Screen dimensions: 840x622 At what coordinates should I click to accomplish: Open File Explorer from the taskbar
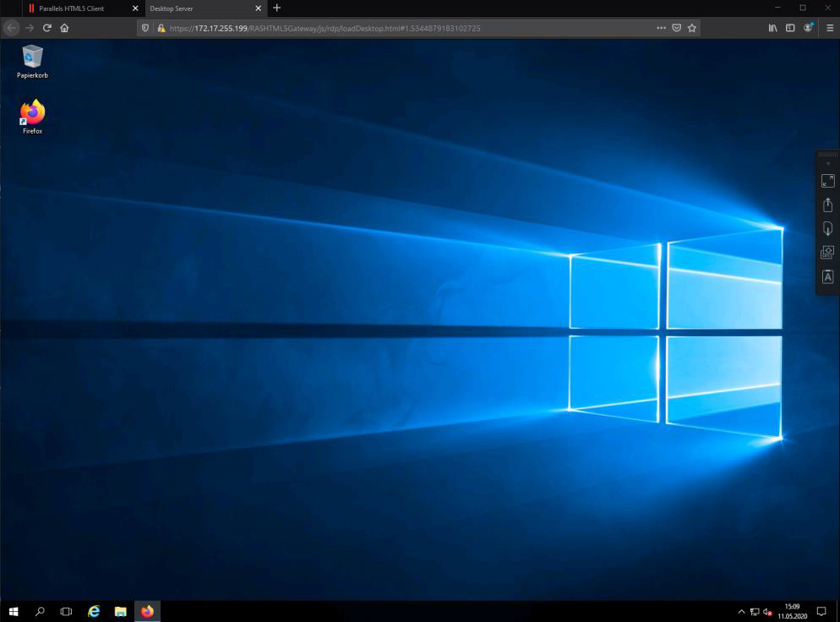[x=121, y=611]
